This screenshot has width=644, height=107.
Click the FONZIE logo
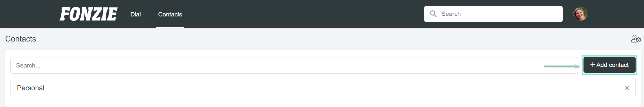pyautogui.click(x=88, y=14)
